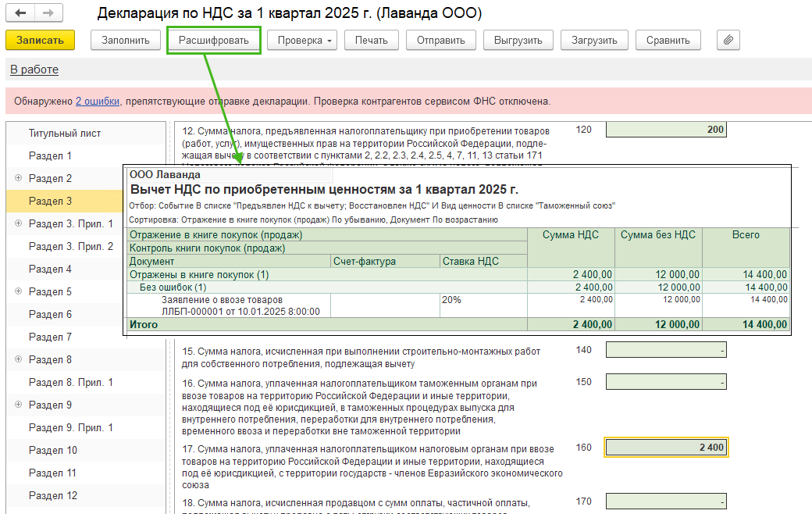Select Раздел 9. Прил. 1
812x514 pixels.
pos(70,427)
